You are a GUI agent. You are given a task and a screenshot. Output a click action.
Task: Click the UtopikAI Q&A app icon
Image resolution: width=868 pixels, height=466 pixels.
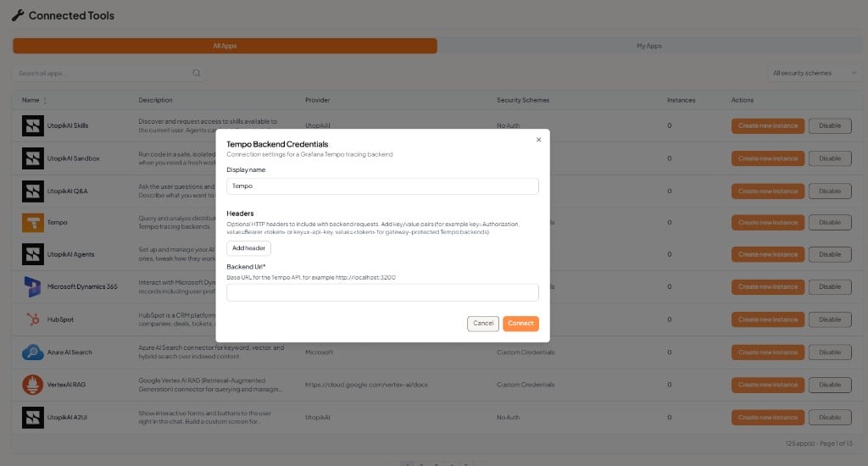33,191
